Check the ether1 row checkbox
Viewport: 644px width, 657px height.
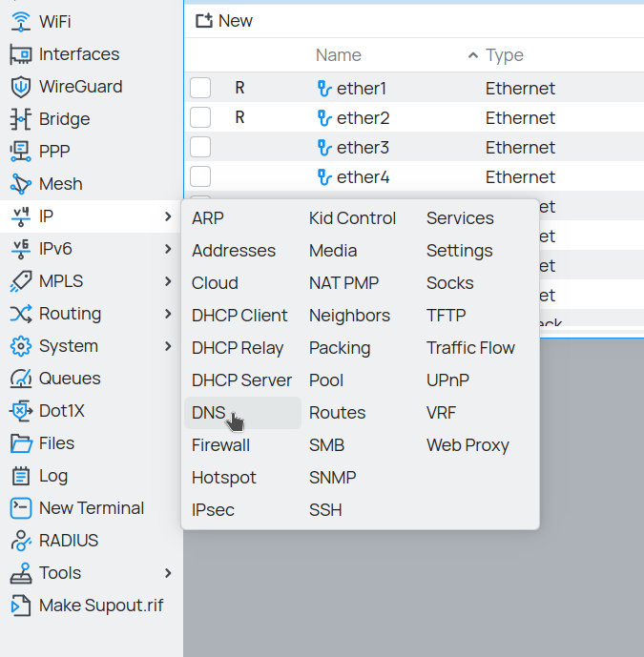point(200,89)
